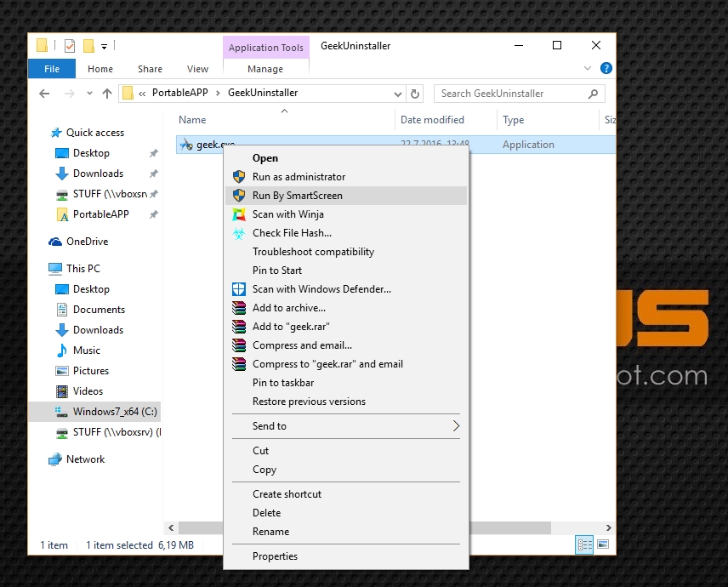The image size is (728, 587).
Task: Open the address bar history dropdown
Action: click(398, 94)
